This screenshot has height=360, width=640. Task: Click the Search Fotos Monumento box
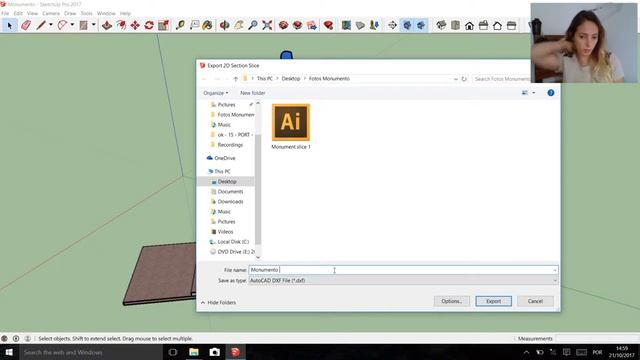501,79
